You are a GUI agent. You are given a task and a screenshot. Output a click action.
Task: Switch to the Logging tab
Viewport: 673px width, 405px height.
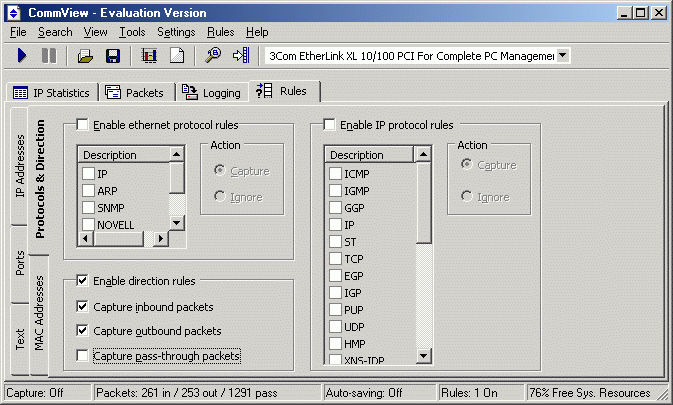click(211, 93)
